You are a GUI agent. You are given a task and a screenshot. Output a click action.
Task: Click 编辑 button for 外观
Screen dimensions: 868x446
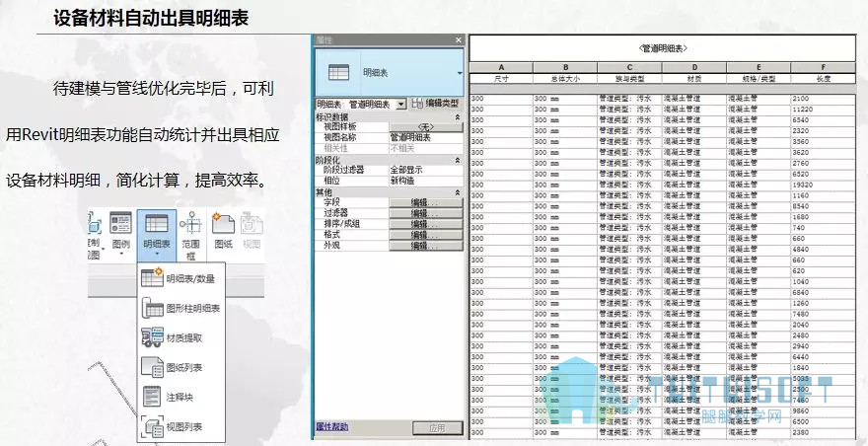(x=426, y=245)
